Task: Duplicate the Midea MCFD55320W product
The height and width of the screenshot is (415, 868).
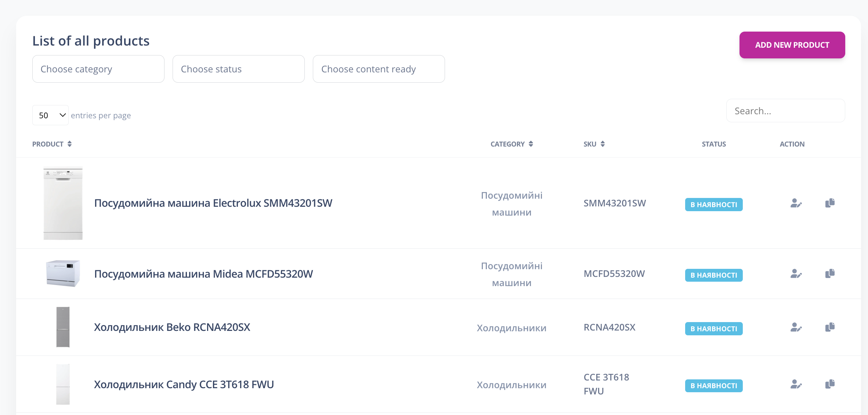Action: tap(830, 274)
